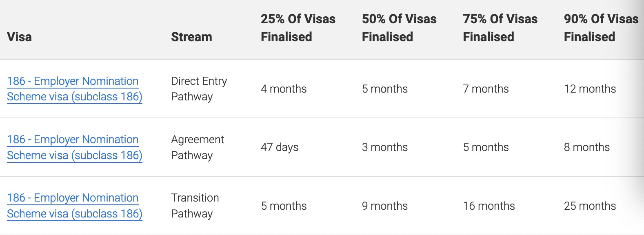
Task: Click the "12 months" cell
Action: (590, 89)
